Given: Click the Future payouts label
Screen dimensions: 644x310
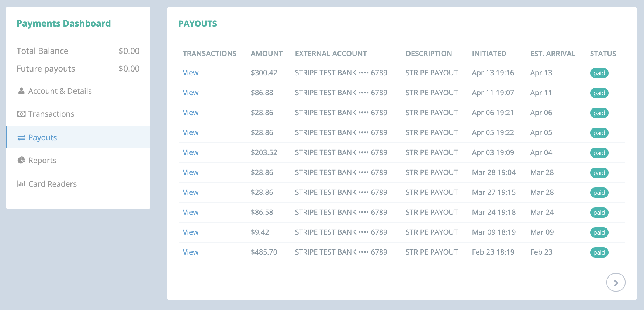Looking at the screenshot, I should (x=46, y=69).
